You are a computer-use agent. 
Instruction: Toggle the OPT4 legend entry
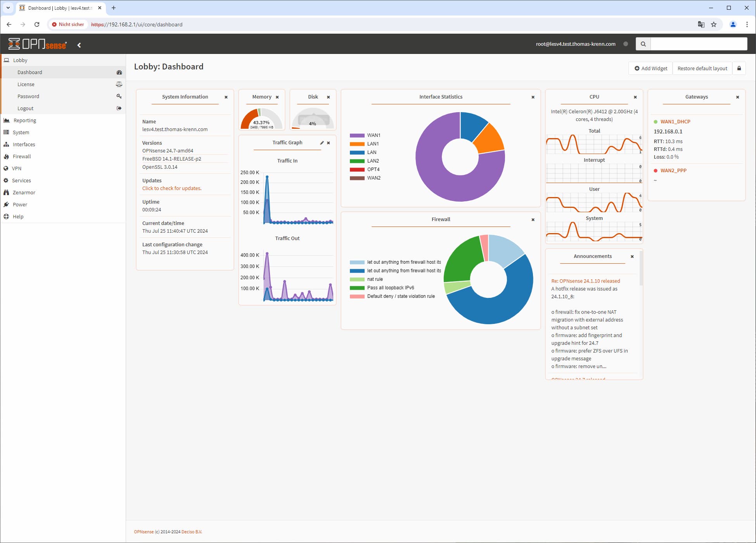point(365,169)
